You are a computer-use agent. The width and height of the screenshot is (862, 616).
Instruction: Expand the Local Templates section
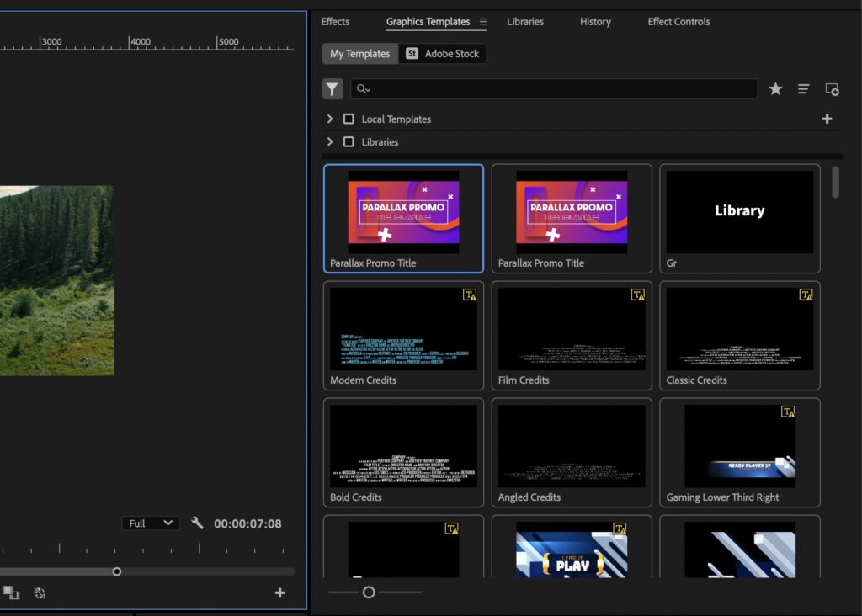tap(330, 119)
